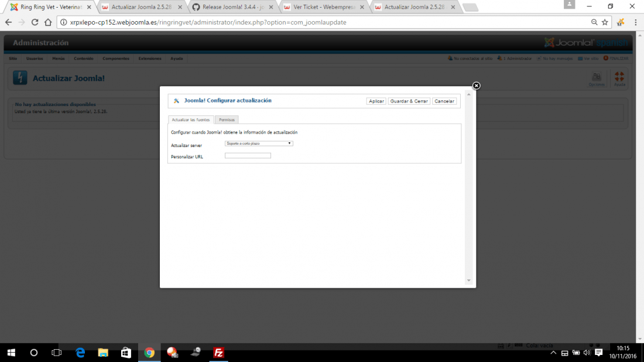
Task: Open a new browser tab
Action: pyautogui.click(x=470, y=7)
